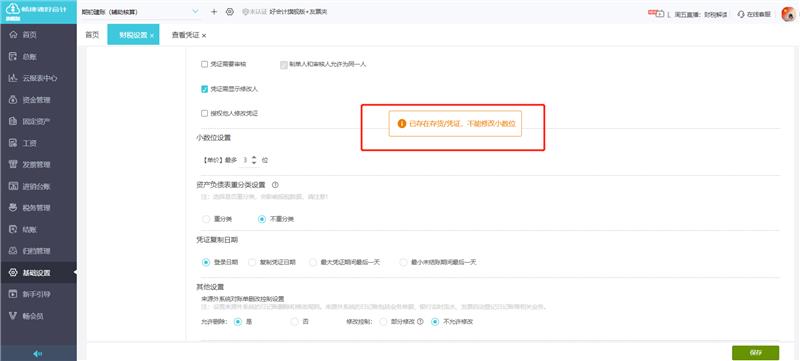
Task: Set 允许删除 to 否
Action: click(x=294, y=322)
